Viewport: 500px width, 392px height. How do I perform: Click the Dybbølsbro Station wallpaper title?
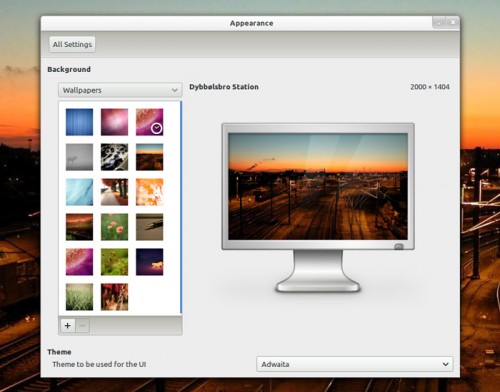click(x=224, y=87)
